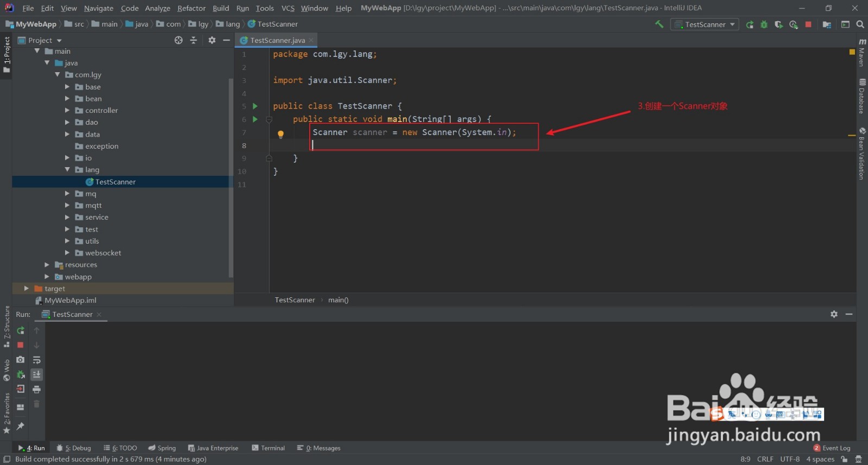Collapse all nodes in Project panel
The height and width of the screenshot is (465, 868).
coord(193,40)
